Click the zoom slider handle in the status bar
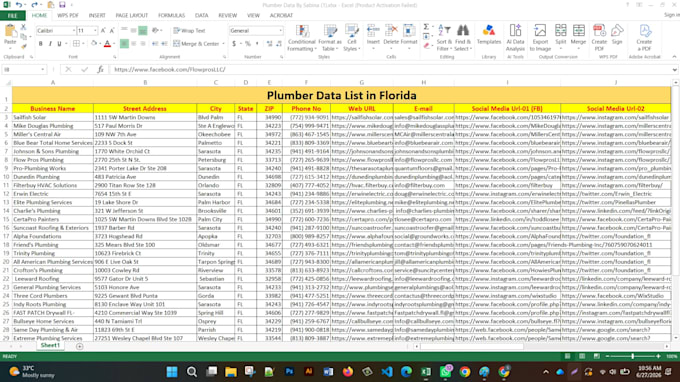The image size is (680, 382). coord(633,356)
